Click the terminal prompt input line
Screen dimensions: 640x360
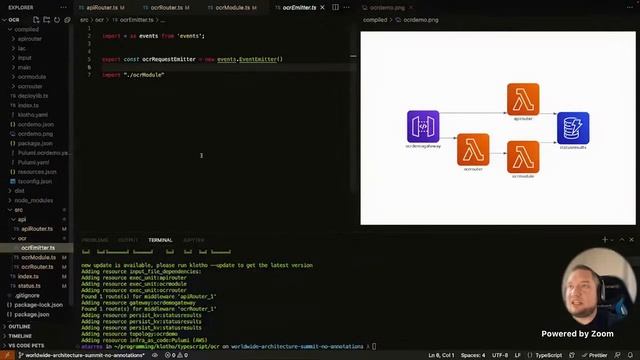tap(228, 347)
